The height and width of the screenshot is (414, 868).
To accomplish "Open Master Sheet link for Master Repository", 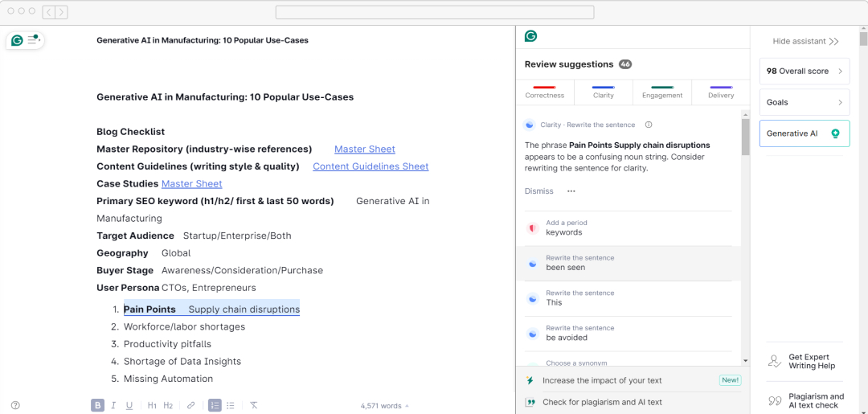I will pyautogui.click(x=365, y=149).
